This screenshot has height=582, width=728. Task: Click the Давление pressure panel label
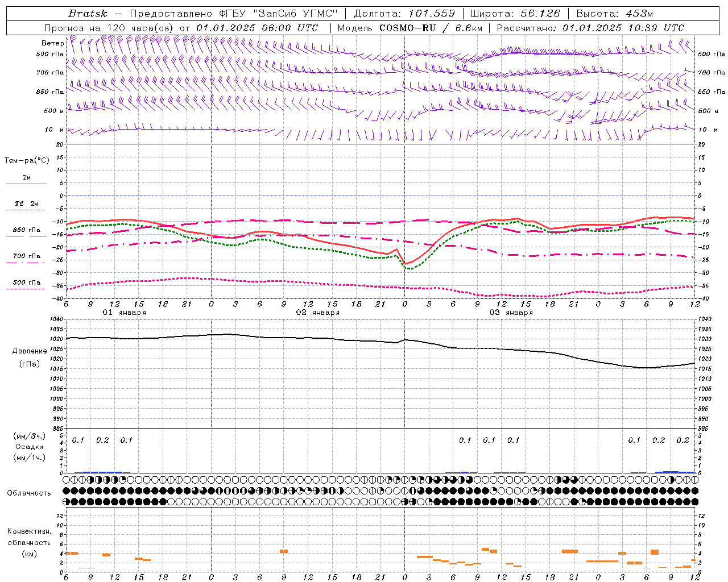point(30,351)
